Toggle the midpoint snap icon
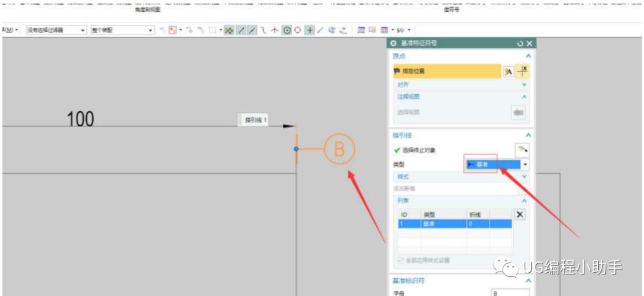This screenshot has width=644, height=296. (252, 30)
